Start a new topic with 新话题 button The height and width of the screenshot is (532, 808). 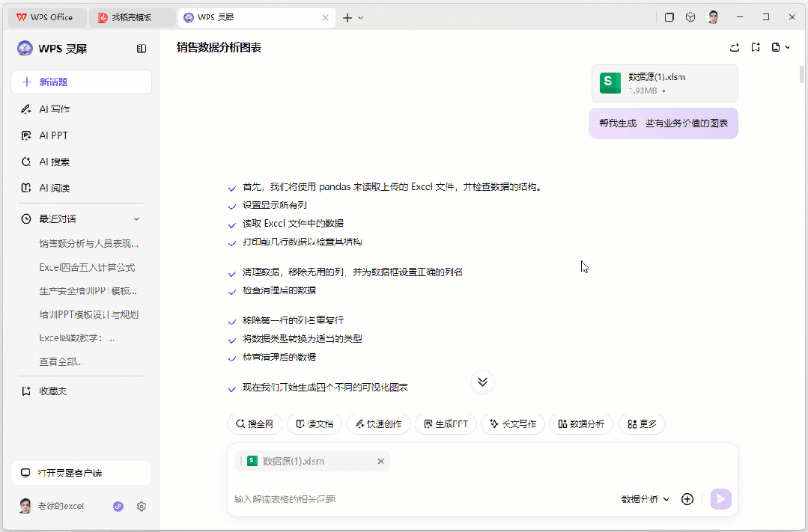click(80, 82)
